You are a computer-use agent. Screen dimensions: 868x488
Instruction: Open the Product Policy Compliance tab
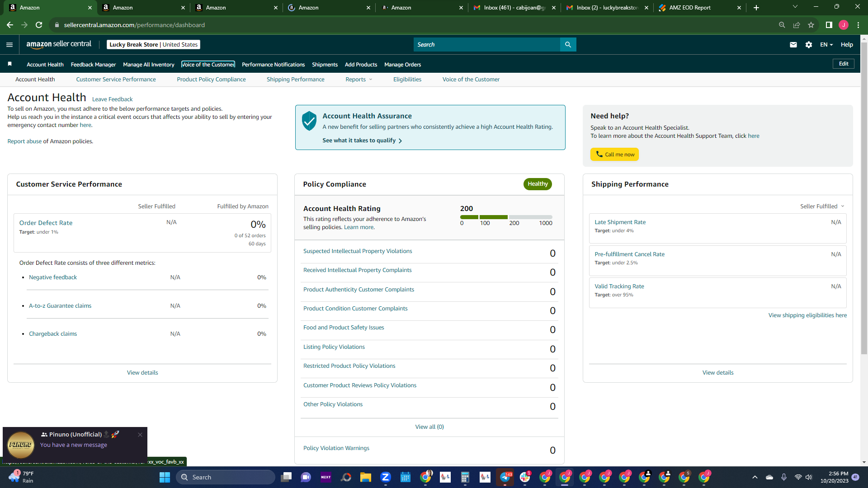211,80
